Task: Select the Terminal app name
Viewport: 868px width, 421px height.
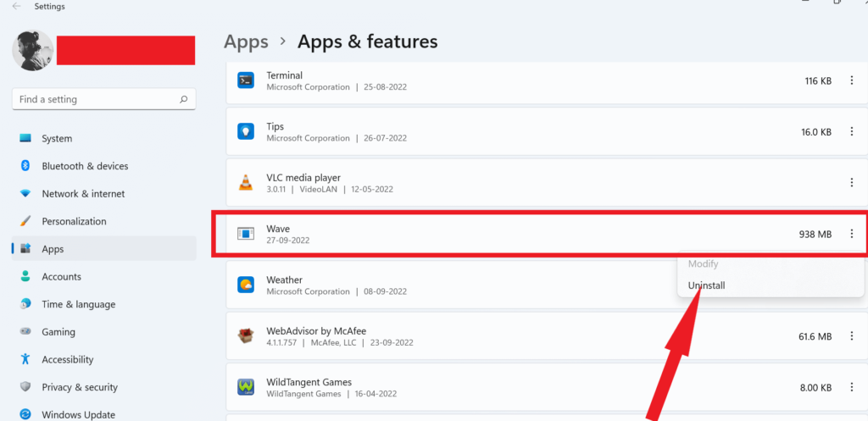Action: point(285,75)
